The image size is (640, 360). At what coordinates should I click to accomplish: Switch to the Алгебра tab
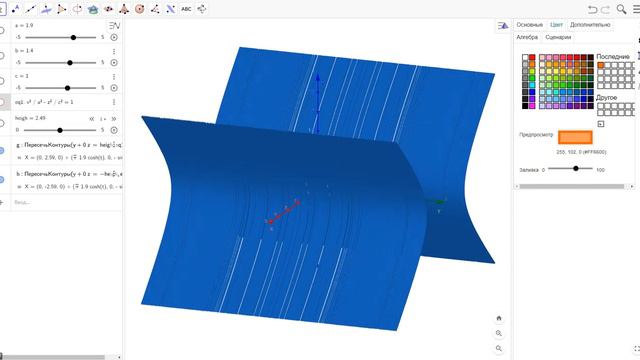[527, 37]
